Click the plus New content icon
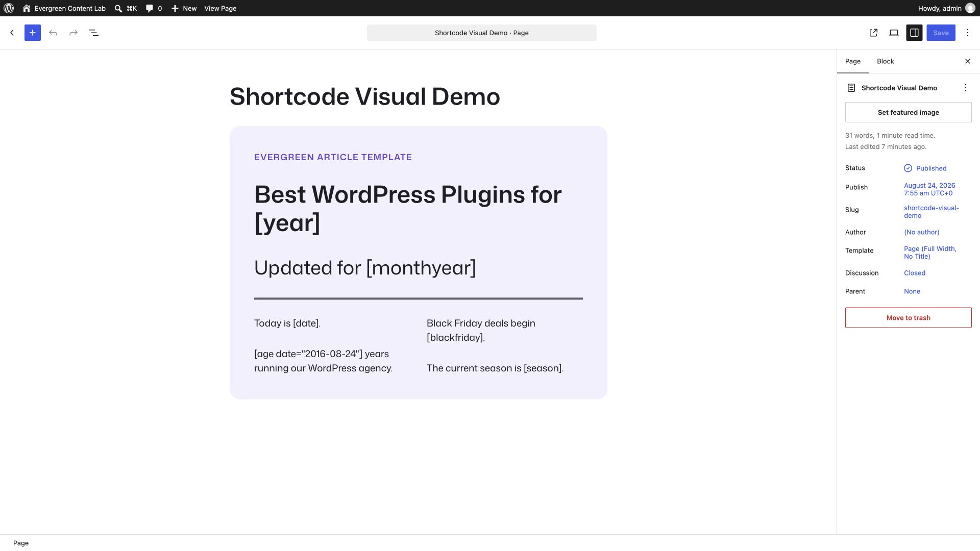The image size is (980, 551). (175, 8)
